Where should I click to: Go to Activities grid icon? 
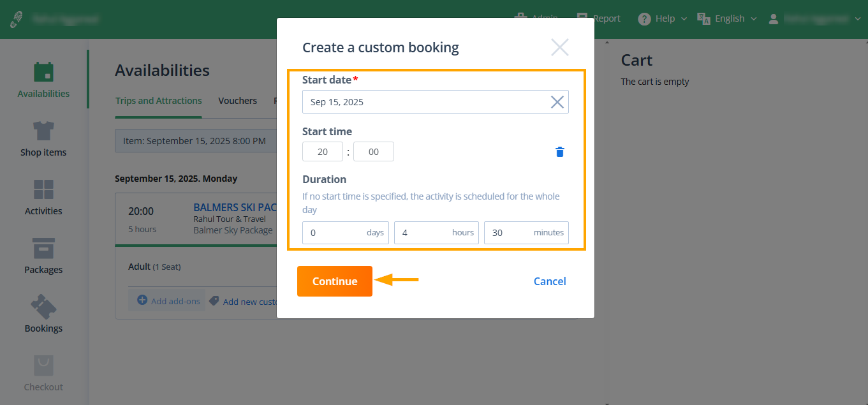[43, 191]
